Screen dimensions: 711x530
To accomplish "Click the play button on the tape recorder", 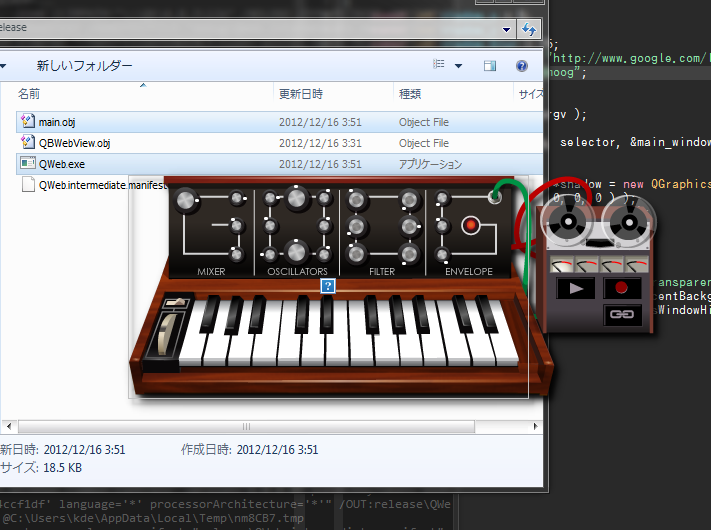I will [575, 288].
